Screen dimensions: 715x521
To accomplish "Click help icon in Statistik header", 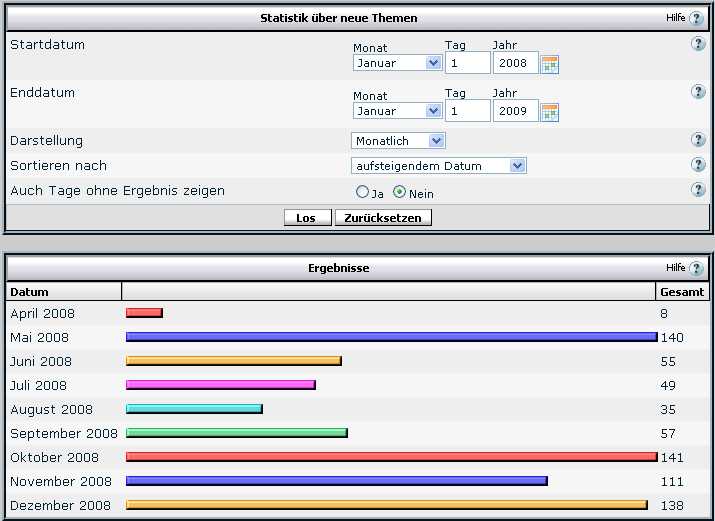I will [696, 18].
